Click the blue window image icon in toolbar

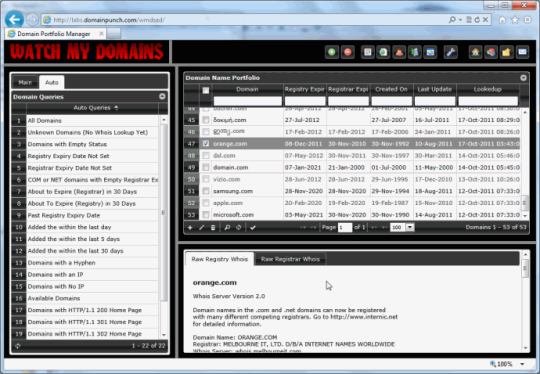point(430,52)
